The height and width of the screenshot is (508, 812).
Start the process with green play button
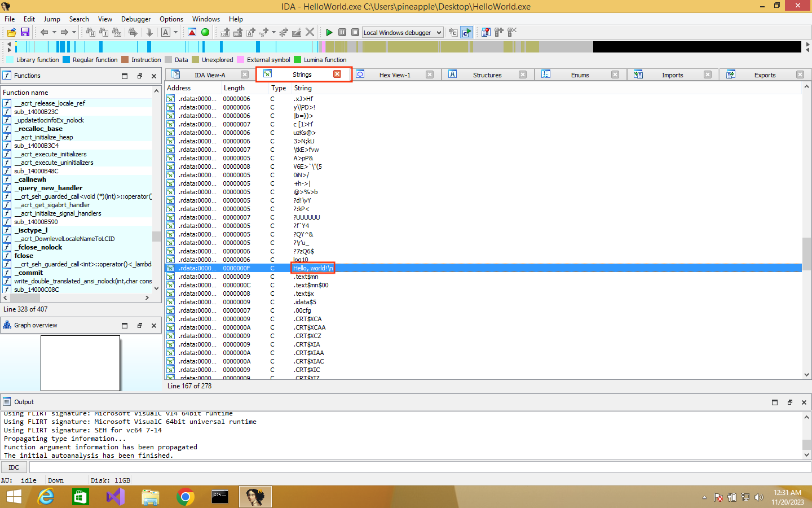click(x=329, y=32)
